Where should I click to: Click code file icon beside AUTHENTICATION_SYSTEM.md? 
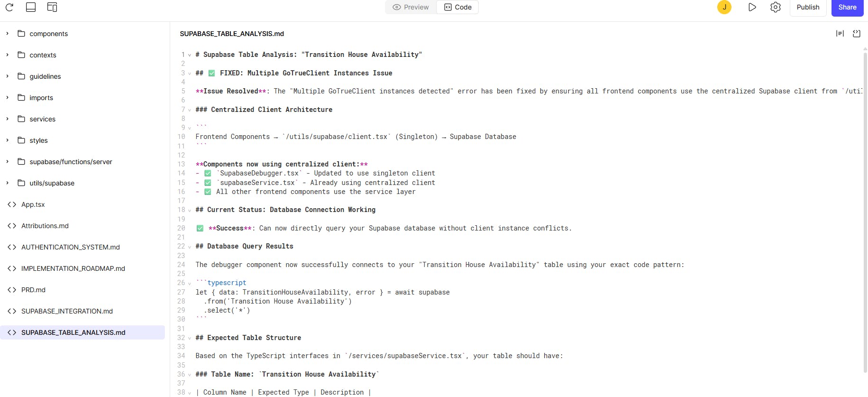pyautogui.click(x=12, y=247)
